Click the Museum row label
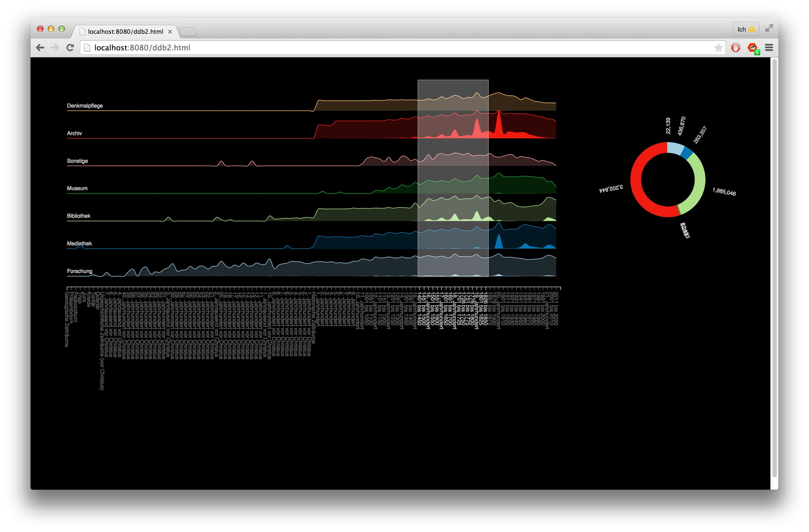Image resolution: width=809 pixels, height=532 pixels. [77, 188]
